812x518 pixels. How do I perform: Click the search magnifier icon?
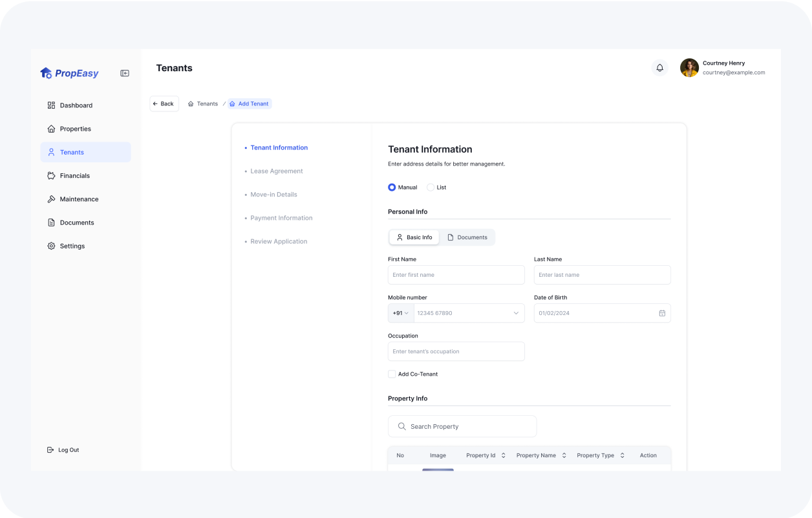tap(402, 426)
